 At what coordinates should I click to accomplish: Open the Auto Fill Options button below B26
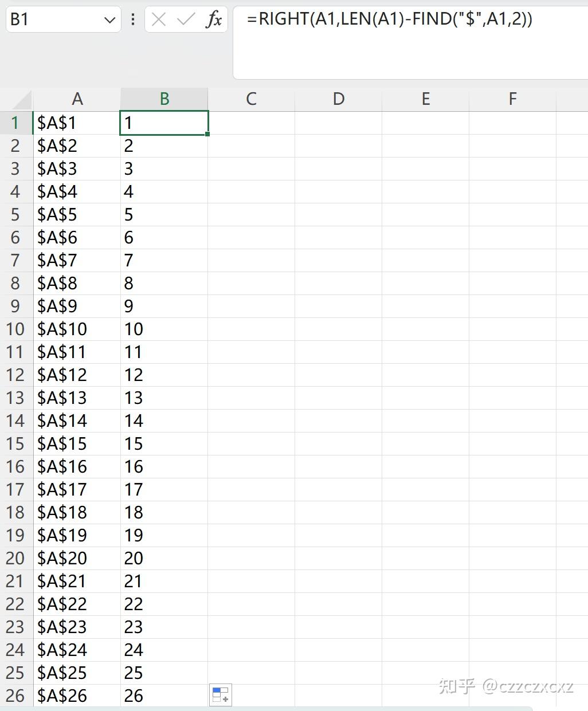[221, 694]
